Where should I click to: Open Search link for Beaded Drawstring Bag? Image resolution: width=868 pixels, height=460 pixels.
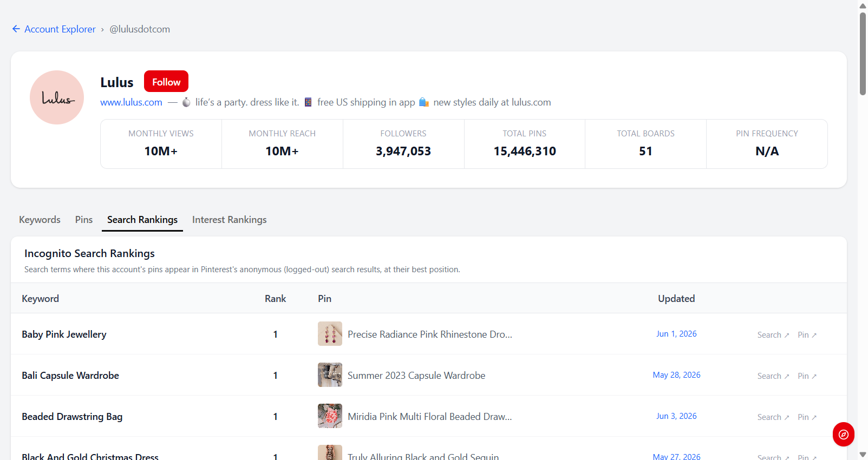[773, 417]
